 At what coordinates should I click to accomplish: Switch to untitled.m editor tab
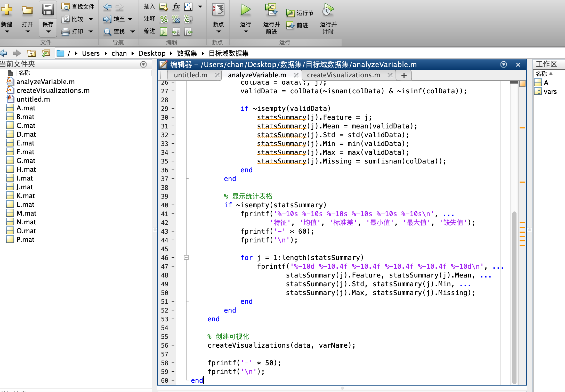190,75
